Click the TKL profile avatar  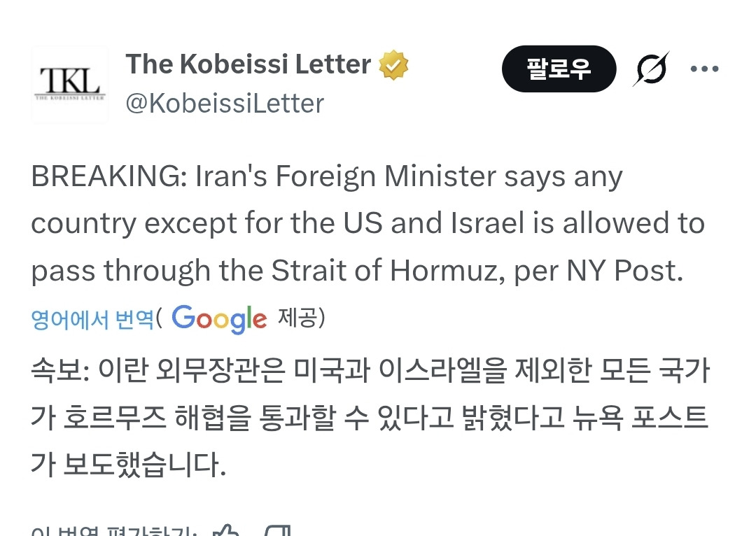pos(70,85)
